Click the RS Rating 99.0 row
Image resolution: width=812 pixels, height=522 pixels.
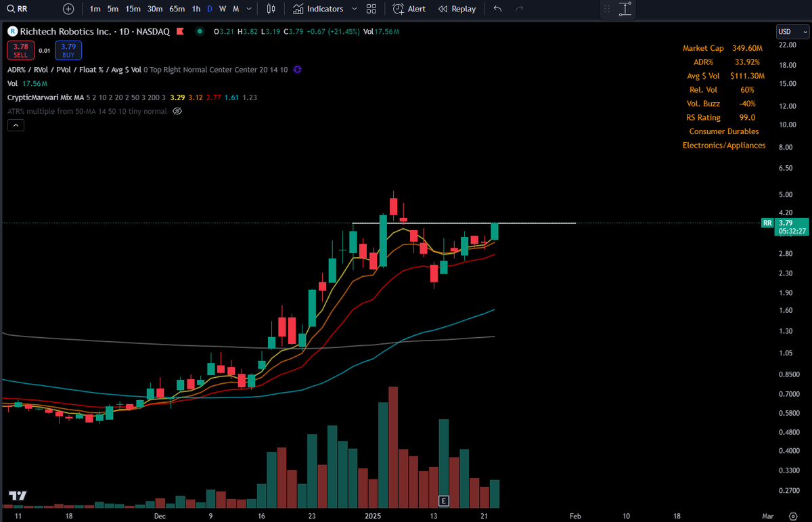(x=721, y=118)
